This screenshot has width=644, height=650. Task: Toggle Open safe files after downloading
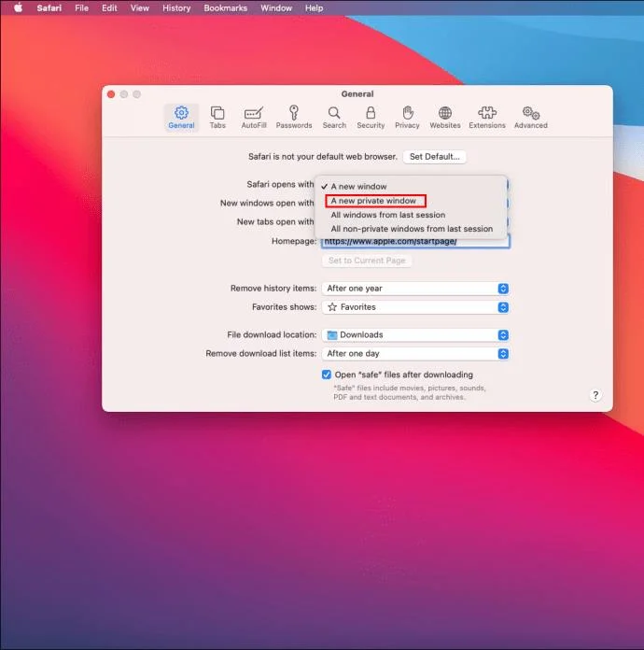point(327,374)
